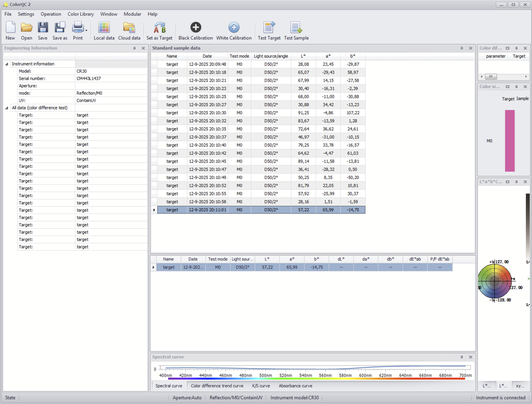This screenshot has height=404, width=532.
Task: Click the Color dif... panel horizontal scrollbar thumb
Action: [x=491, y=76]
